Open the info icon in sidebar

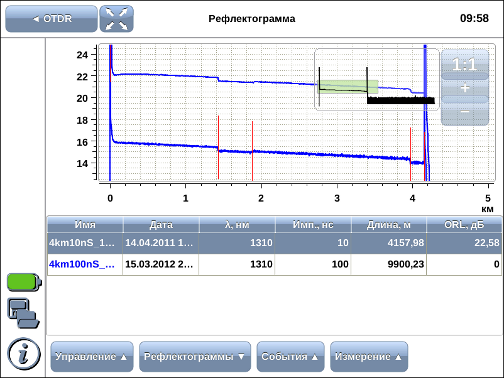[24, 354]
